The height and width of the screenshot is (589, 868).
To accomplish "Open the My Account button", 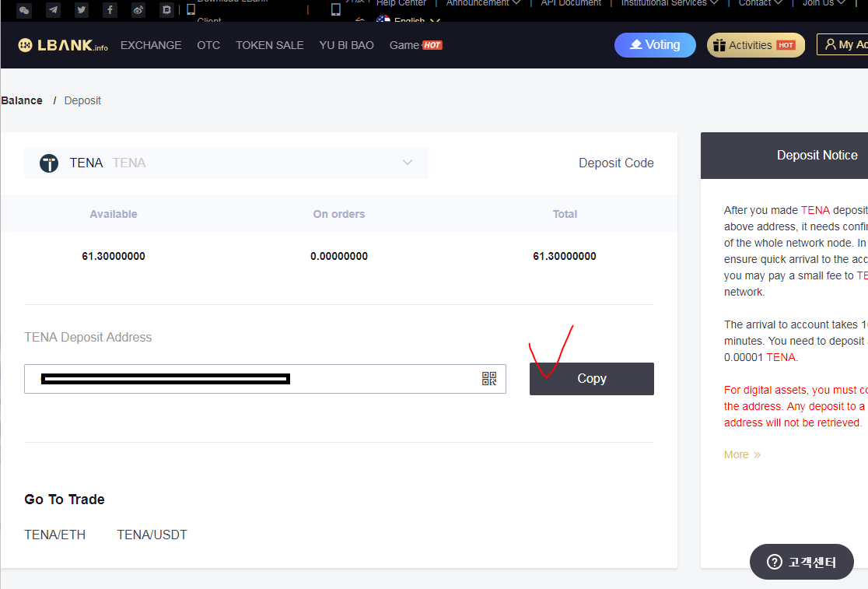I will 842,44.
